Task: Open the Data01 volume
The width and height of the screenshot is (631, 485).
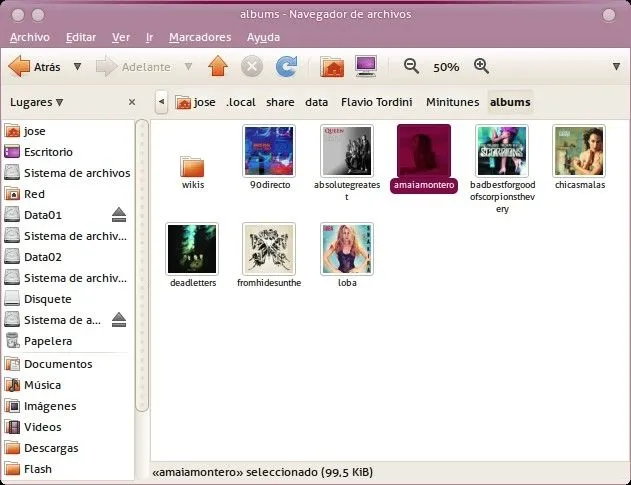Action: [56, 215]
